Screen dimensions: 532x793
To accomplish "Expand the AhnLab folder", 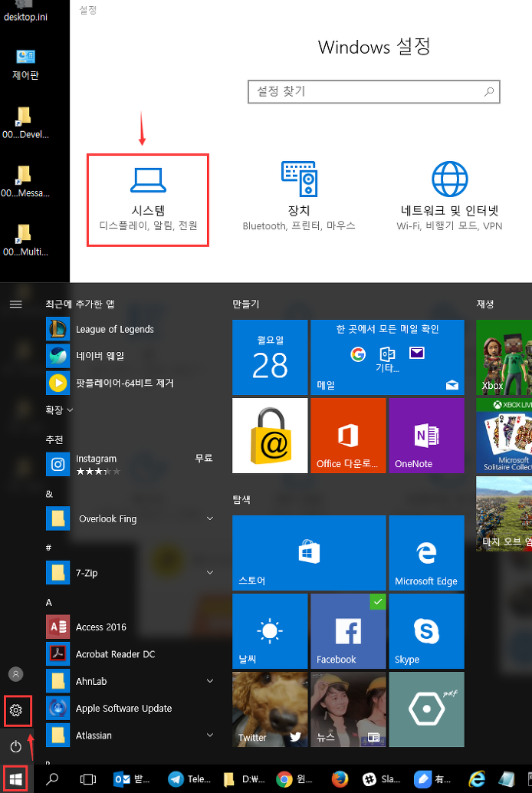I will 130,681.
